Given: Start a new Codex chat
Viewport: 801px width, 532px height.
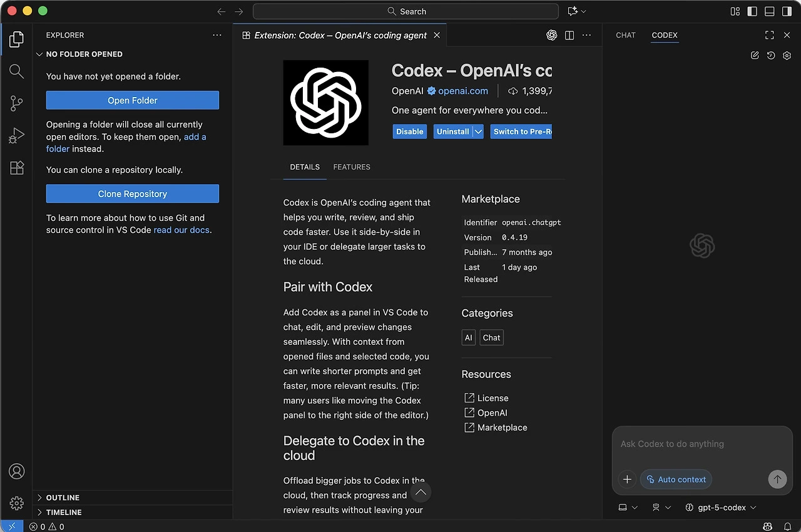Looking at the screenshot, I should (x=755, y=55).
